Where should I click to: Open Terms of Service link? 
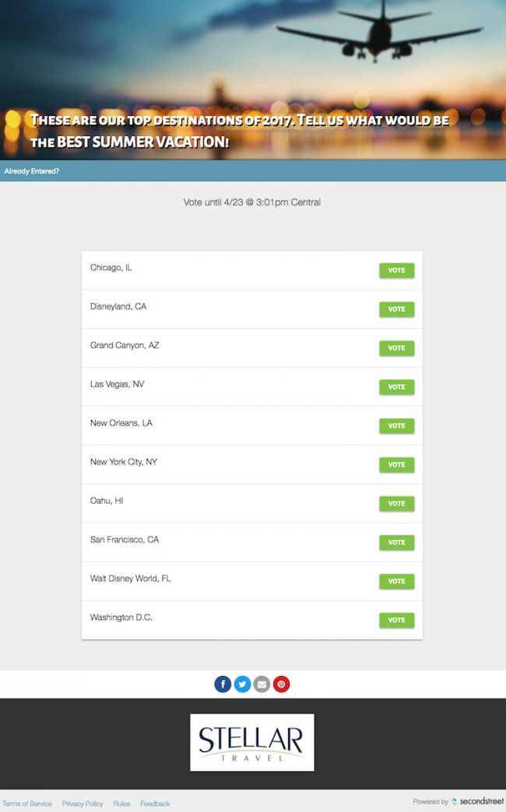pos(27,803)
